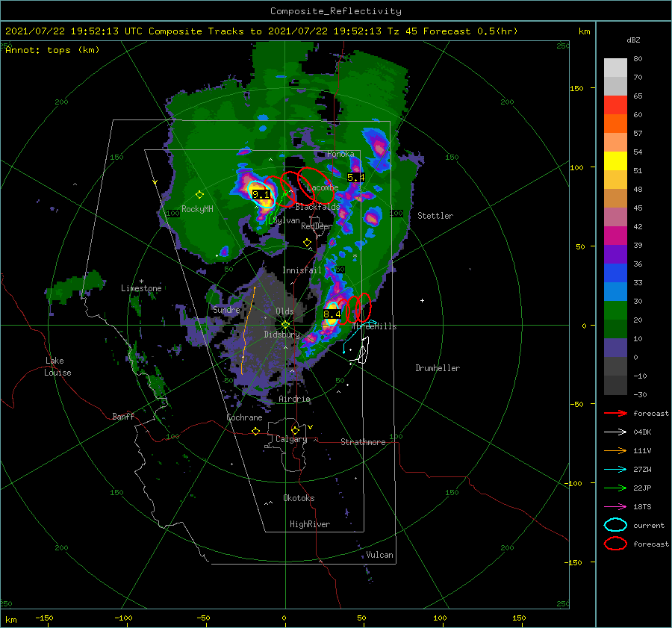Screen dimensions: 672x628
Task: Pick the magenta 42 dBZ color swatch
Action: [615, 235]
